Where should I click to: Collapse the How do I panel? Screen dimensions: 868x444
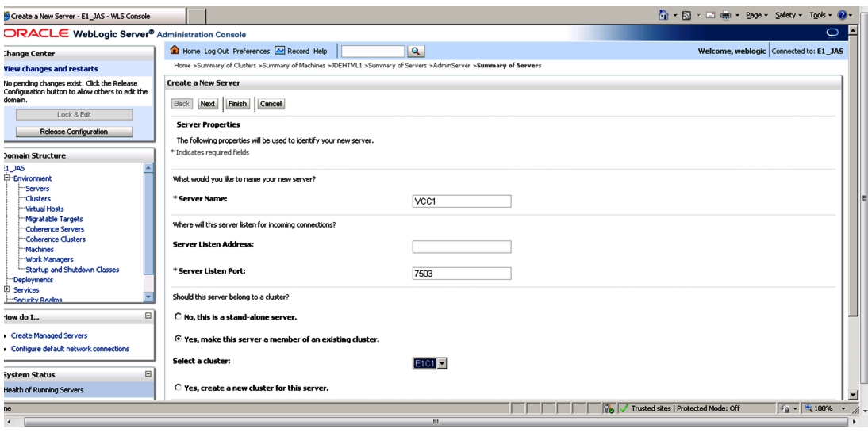[148, 316]
